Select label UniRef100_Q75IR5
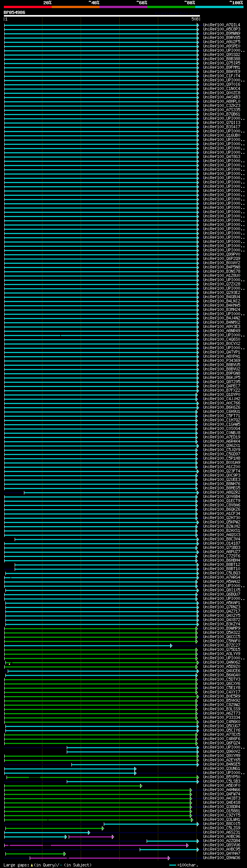 (x=222, y=63)
